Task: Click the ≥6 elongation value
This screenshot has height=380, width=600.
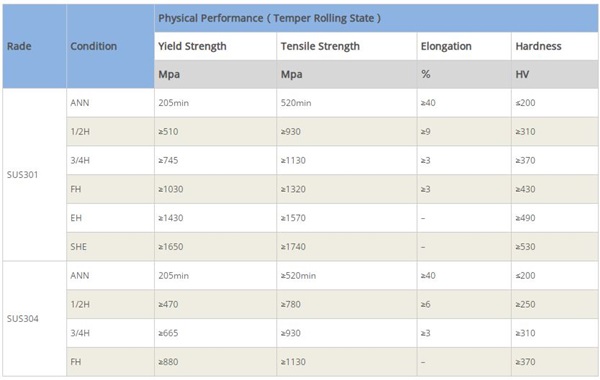Action: 426,305
